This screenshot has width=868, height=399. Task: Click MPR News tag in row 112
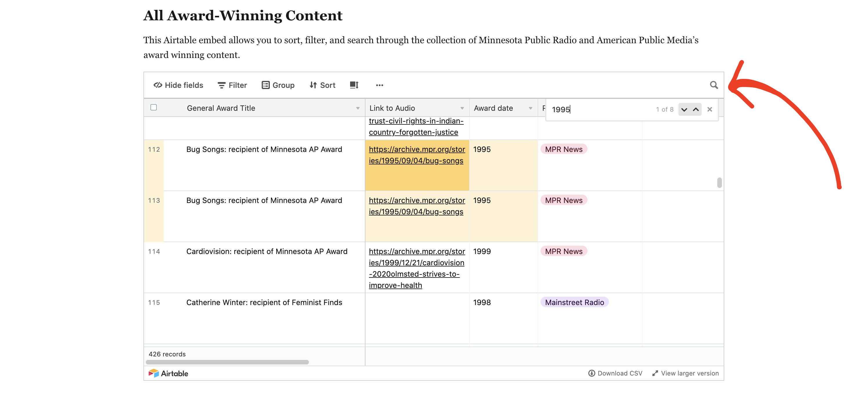click(x=564, y=149)
